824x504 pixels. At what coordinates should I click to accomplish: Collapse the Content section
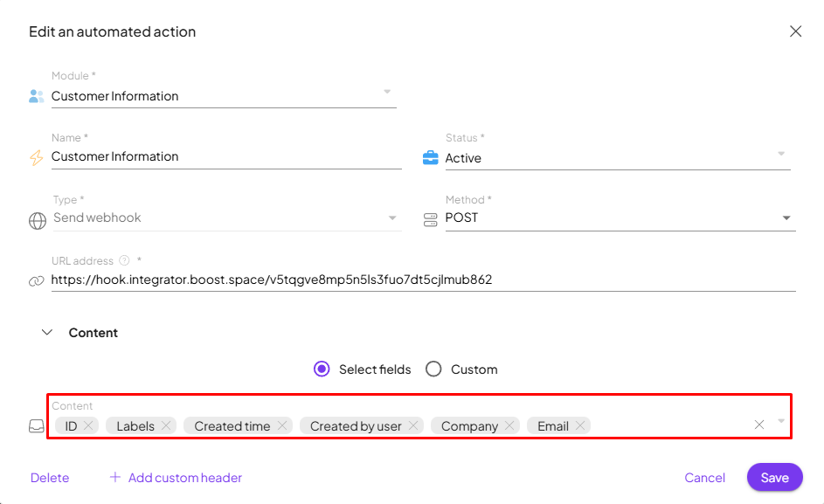tap(47, 333)
